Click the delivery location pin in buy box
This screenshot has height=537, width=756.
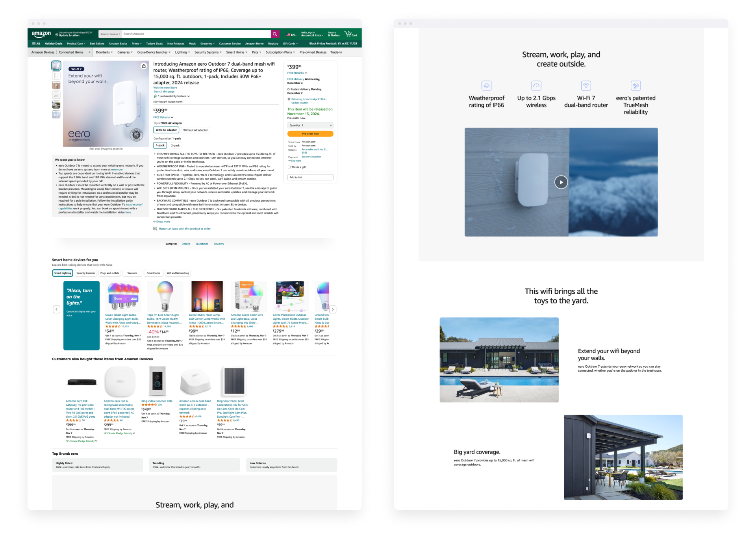point(289,99)
